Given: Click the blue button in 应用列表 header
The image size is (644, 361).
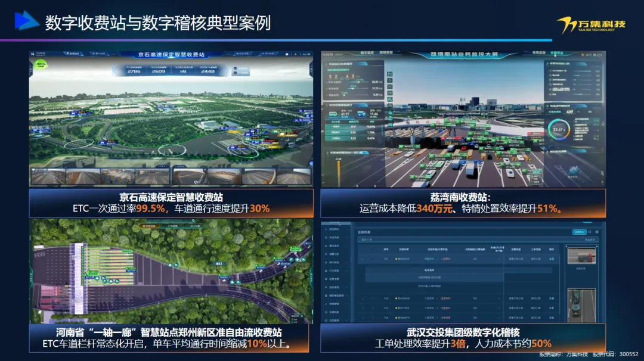Looking at the screenshot, I should [x=579, y=232].
